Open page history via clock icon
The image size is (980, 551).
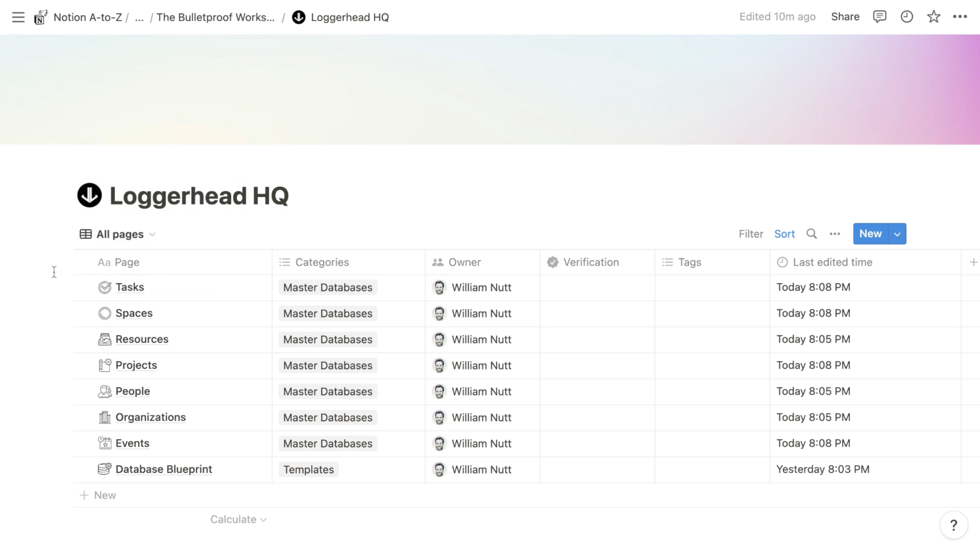[906, 16]
